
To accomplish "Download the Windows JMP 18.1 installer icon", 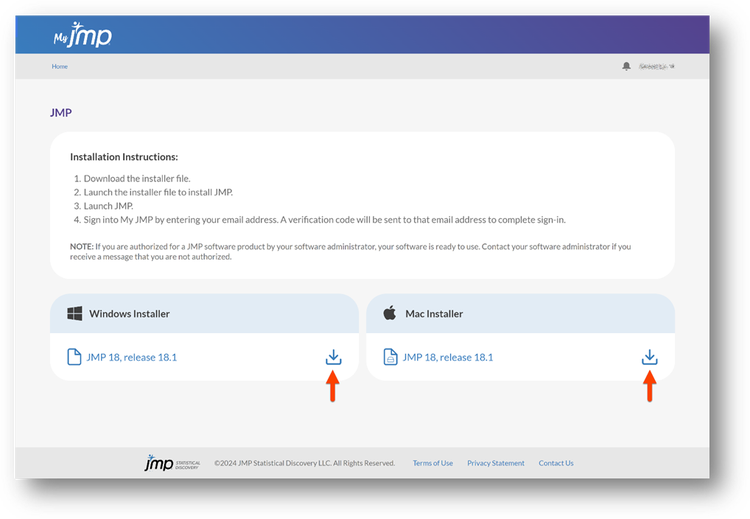I will click(x=333, y=357).
